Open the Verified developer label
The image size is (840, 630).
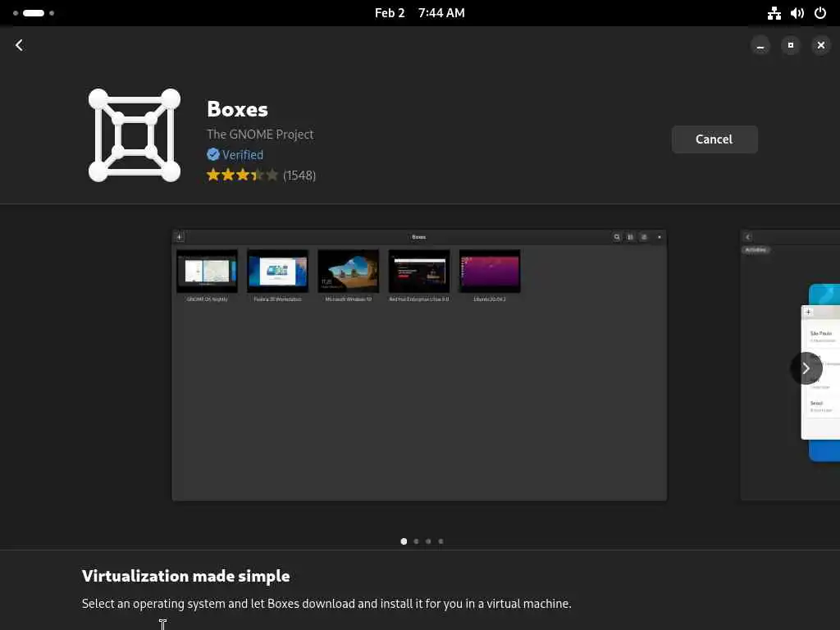[243, 155]
